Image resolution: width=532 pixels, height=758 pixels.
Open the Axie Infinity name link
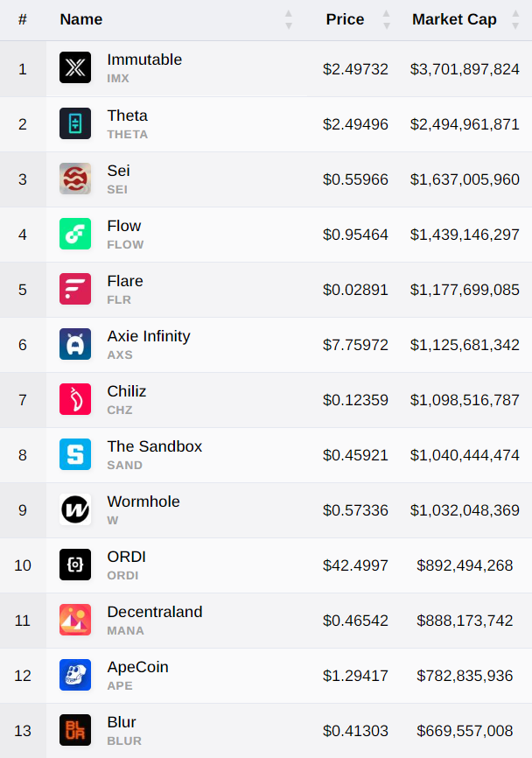tap(149, 336)
